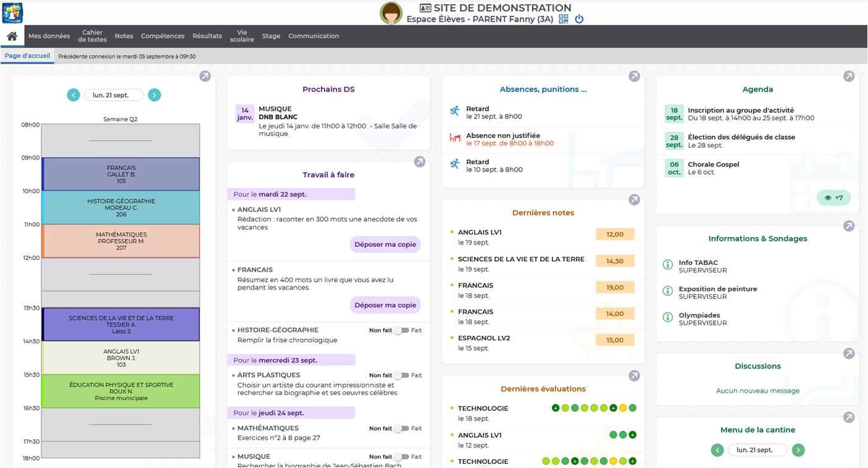Open the Technologie evaluation of 18 sept.
This screenshot has height=468, width=868.
[543, 413]
